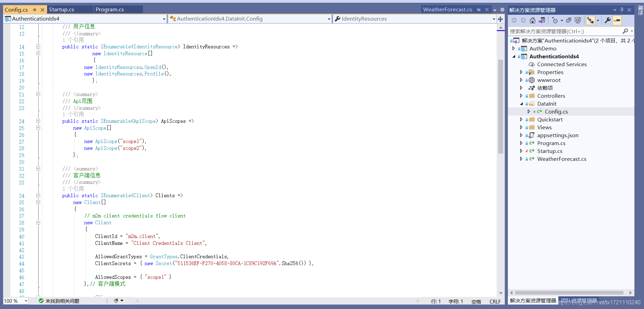Click the Forward arrow in Solution Explorer
This screenshot has width=644, height=309.
click(x=523, y=20)
